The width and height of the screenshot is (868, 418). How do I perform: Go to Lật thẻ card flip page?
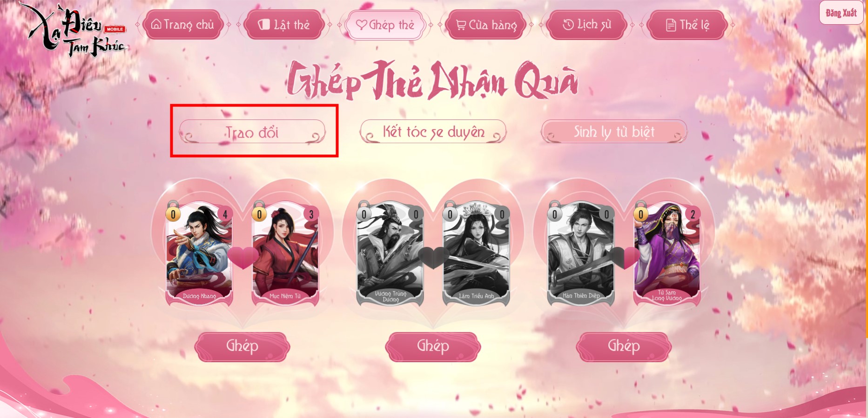click(284, 25)
